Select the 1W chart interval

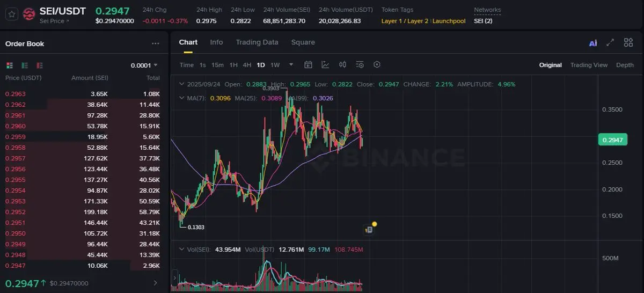275,65
